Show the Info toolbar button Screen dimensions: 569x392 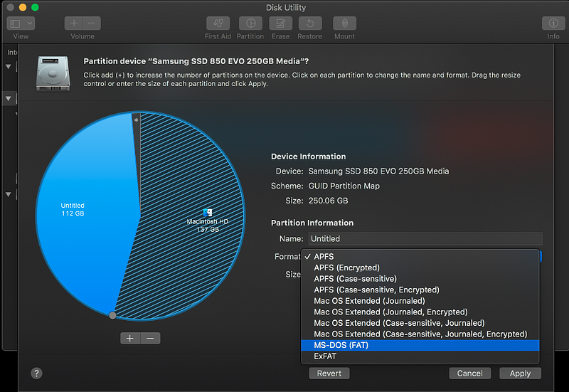553,23
